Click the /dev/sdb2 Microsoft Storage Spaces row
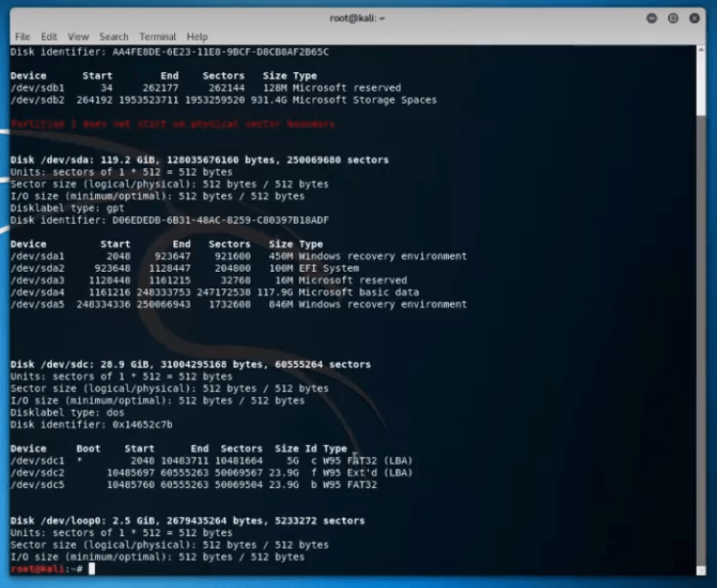Image resolution: width=717 pixels, height=588 pixels. click(223, 100)
